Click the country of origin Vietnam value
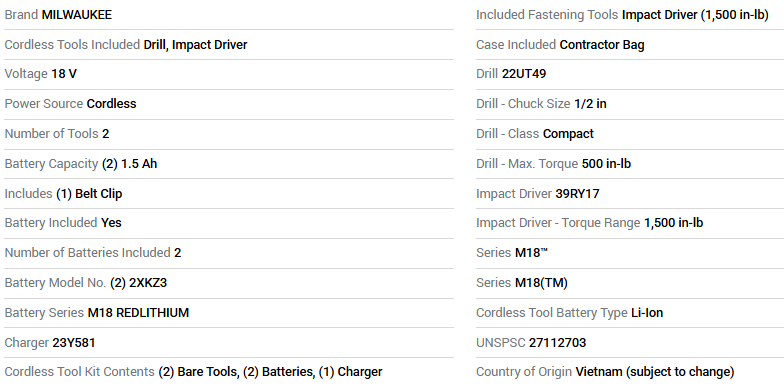784x385 pixels. 655,372
